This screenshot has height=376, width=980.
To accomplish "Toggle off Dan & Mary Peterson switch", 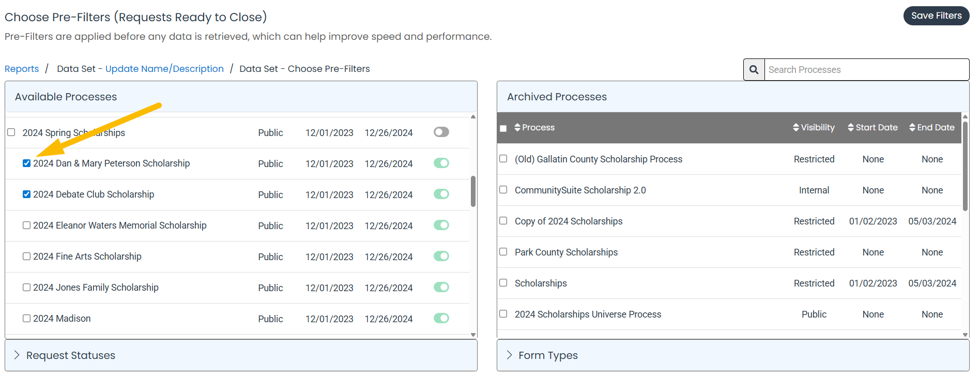I will point(441,163).
